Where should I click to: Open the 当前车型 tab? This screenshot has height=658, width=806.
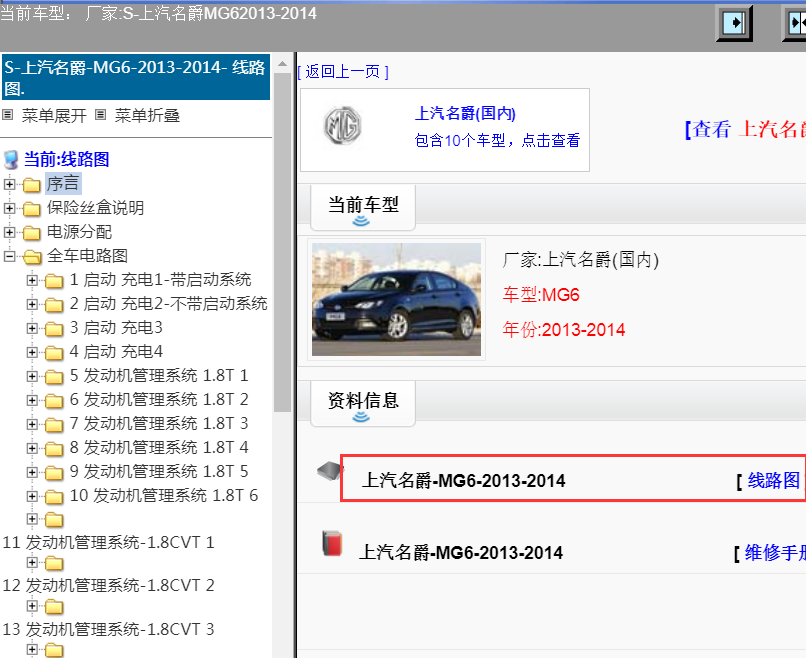click(363, 208)
